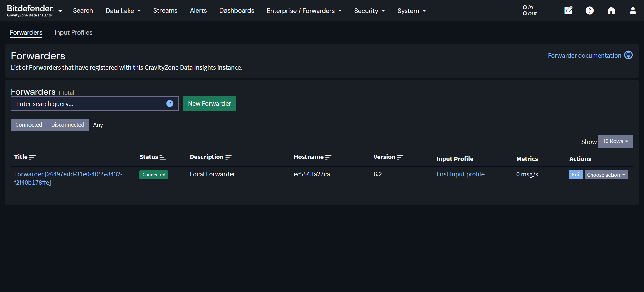The height and width of the screenshot is (292, 644).
Task: Go to Alerts in navigation
Action: tap(198, 11)
